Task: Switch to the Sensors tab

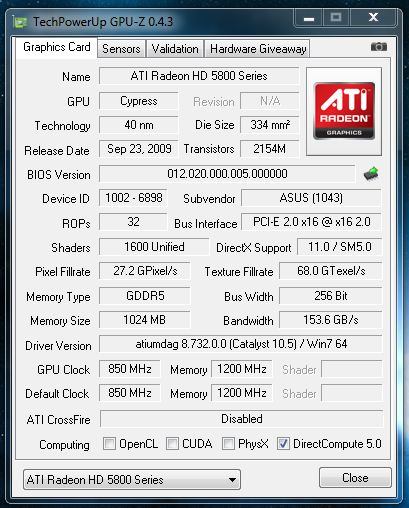Action: pyautogui.click(x=121, y=49)
